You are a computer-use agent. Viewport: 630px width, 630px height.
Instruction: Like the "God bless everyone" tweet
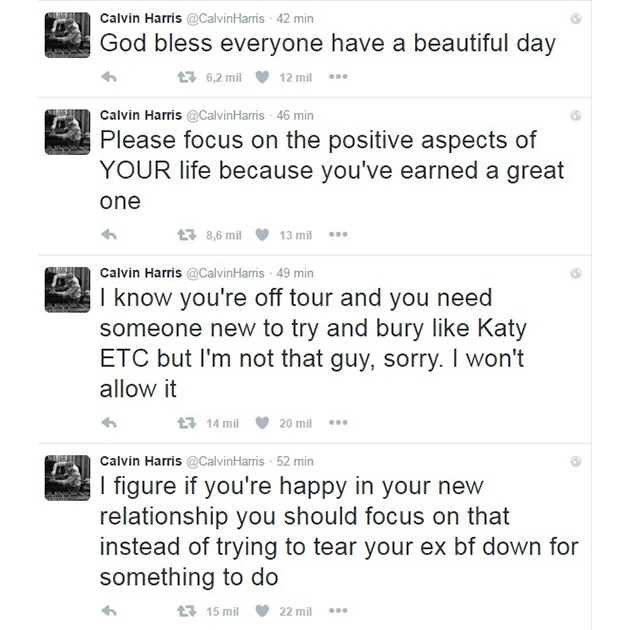262,76
